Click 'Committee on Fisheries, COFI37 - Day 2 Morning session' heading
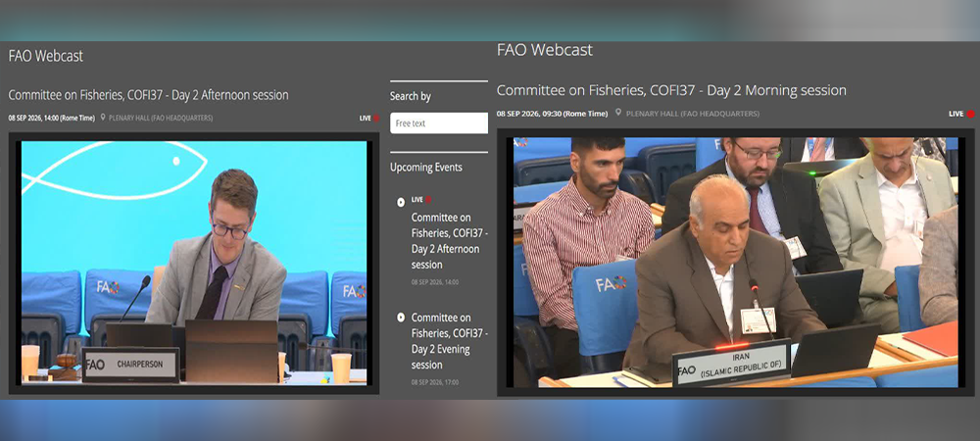980x441 pixels. click(671, 90)
